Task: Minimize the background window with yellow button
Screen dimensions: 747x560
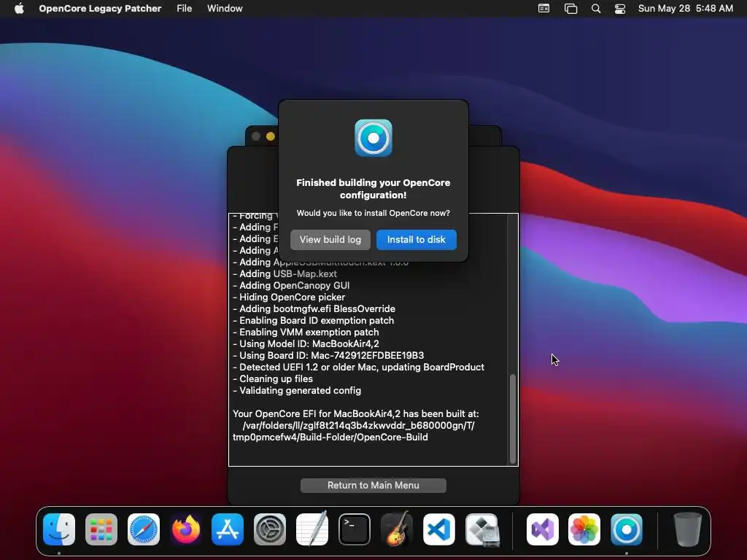Action: tap(270, 136)
